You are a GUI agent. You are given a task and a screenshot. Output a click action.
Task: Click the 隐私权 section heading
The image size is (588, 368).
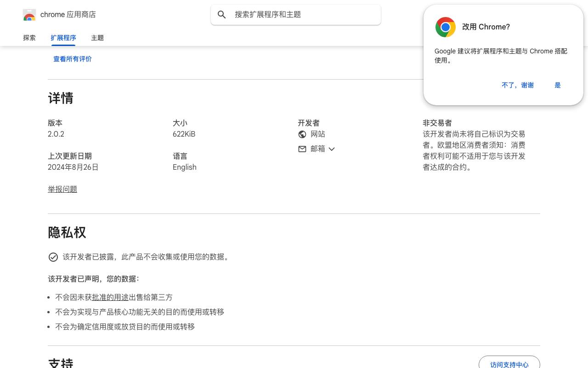pyautogui.click(x=67, y=232)
